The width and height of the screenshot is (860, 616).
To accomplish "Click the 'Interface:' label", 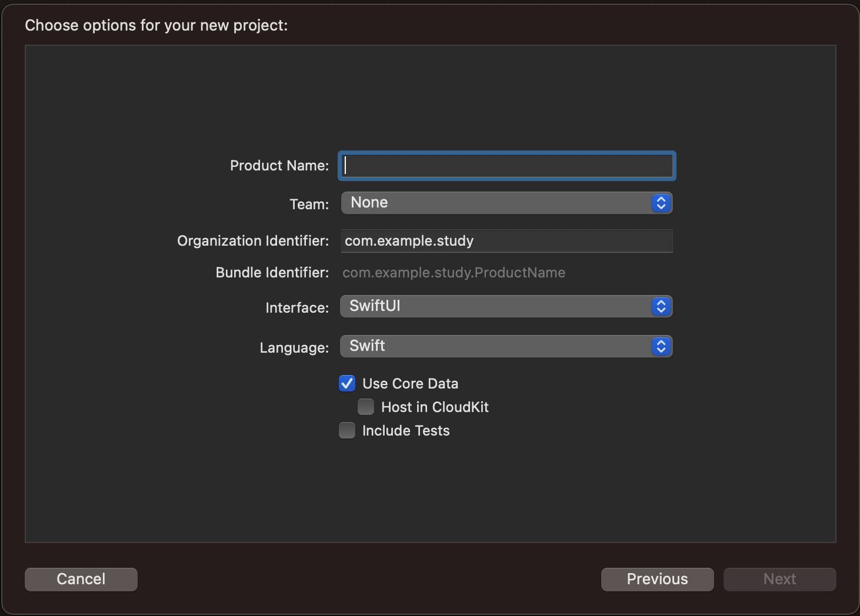I will tap(297, 307).
